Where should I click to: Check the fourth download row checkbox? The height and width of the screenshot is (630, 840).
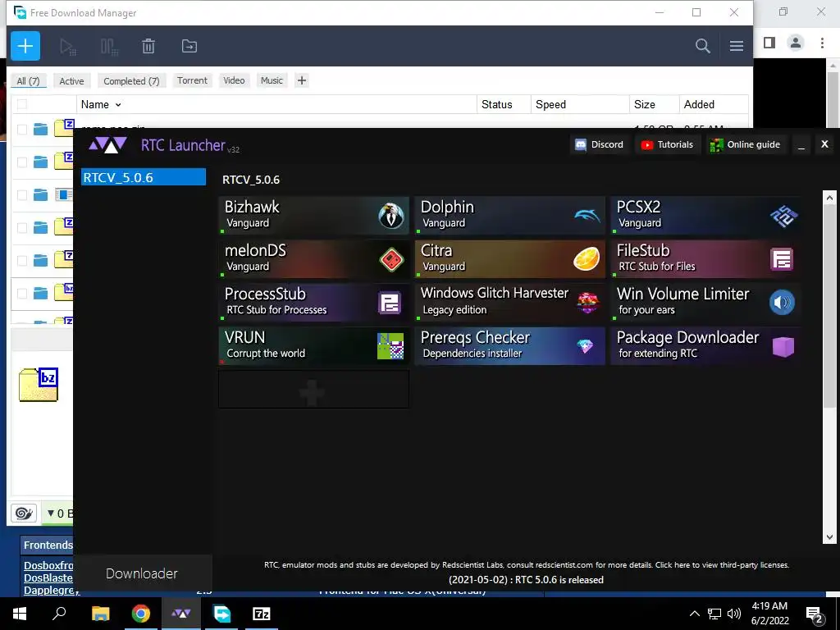(22, 228)
